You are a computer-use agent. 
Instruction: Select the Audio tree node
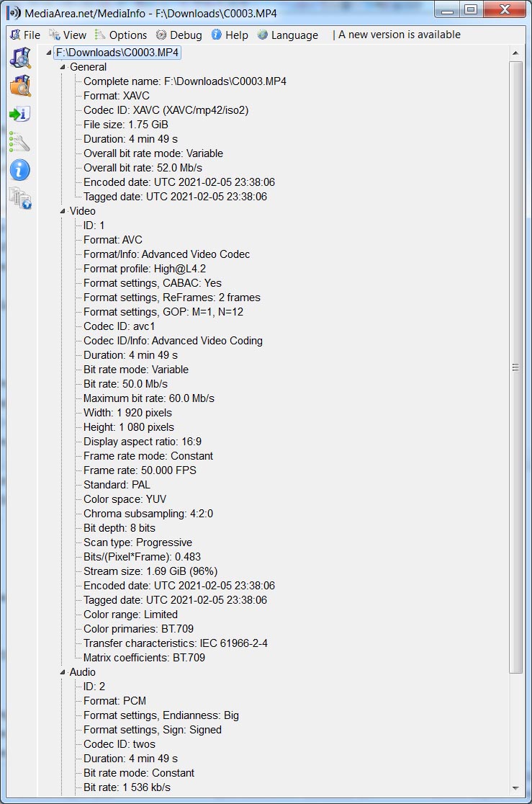tap(83, 672)
